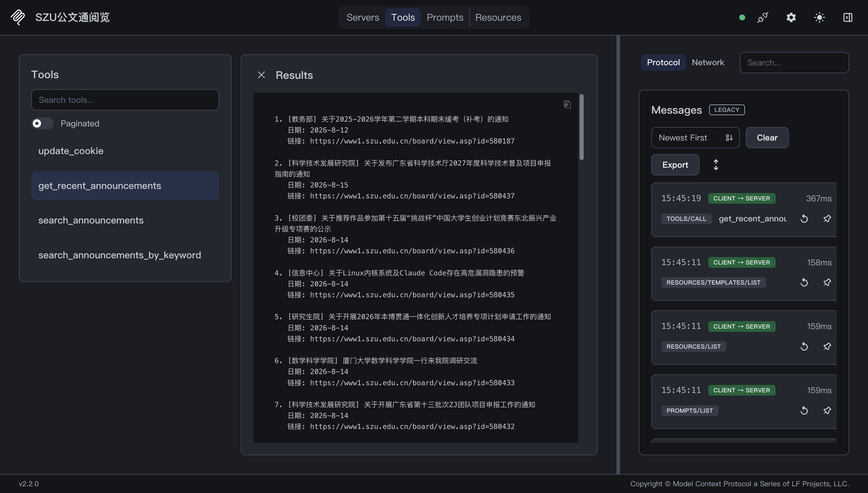This screenshot has height=493, width=868.
Task: Replay the PROMPTS/LIST message
Action: (804, 410)
